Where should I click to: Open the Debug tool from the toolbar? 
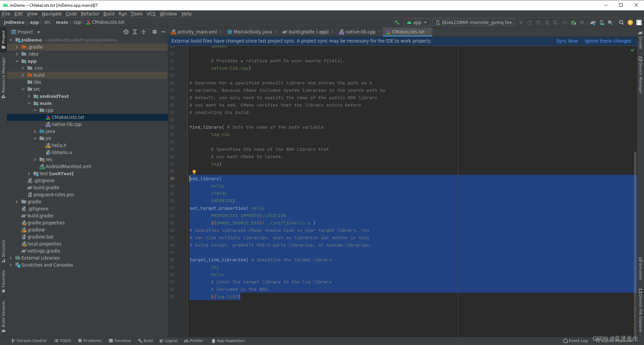point(547,22)
